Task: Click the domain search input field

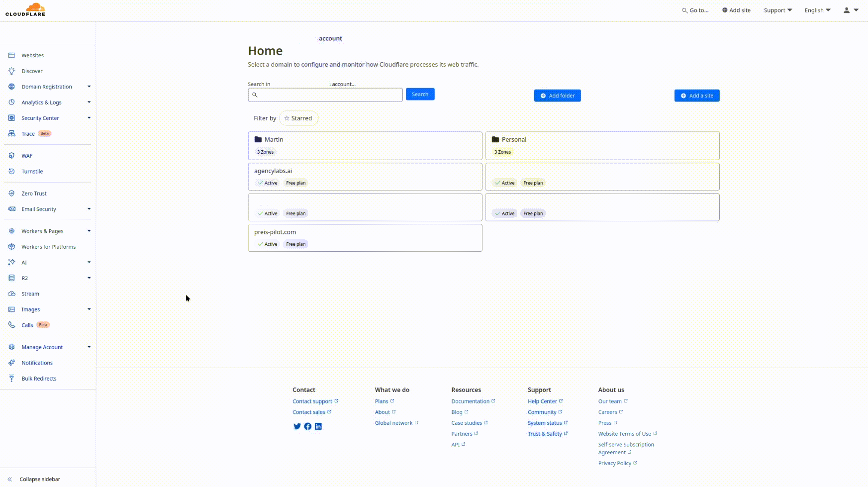Action: (x=325, y=95)
